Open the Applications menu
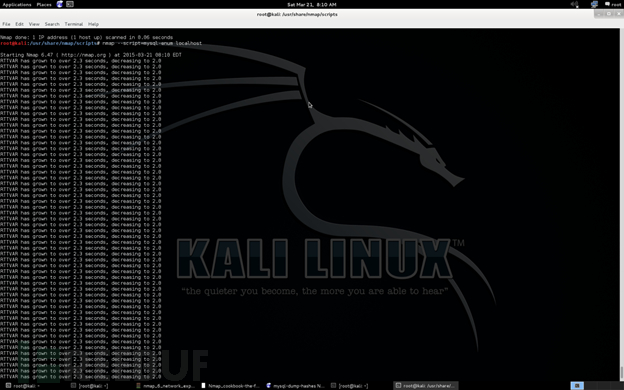Viewport: 624px width, 390px height. [17, 5]
